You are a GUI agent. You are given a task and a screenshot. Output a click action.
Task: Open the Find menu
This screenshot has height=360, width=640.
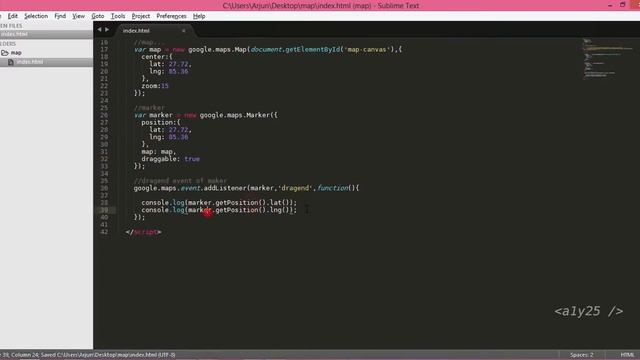point(60,16)
